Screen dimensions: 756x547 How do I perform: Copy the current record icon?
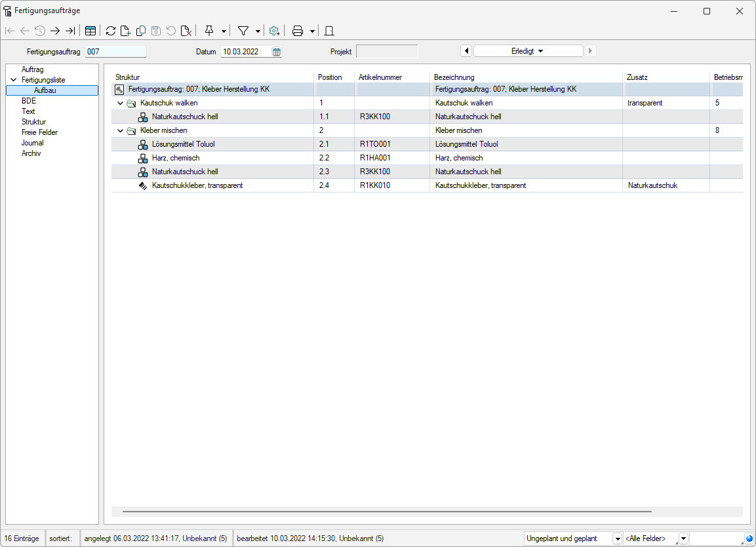141,31
